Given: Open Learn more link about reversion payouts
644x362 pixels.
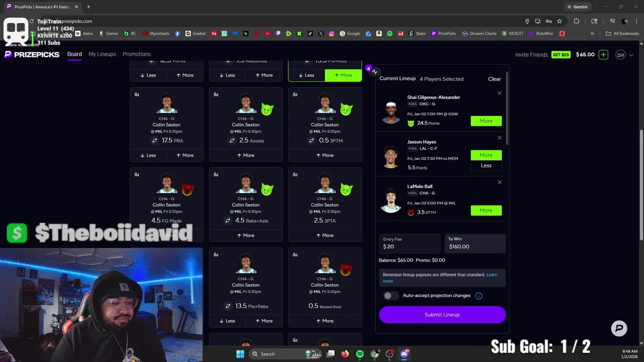Looking at the screenshot, I should [x=439, y=278].
